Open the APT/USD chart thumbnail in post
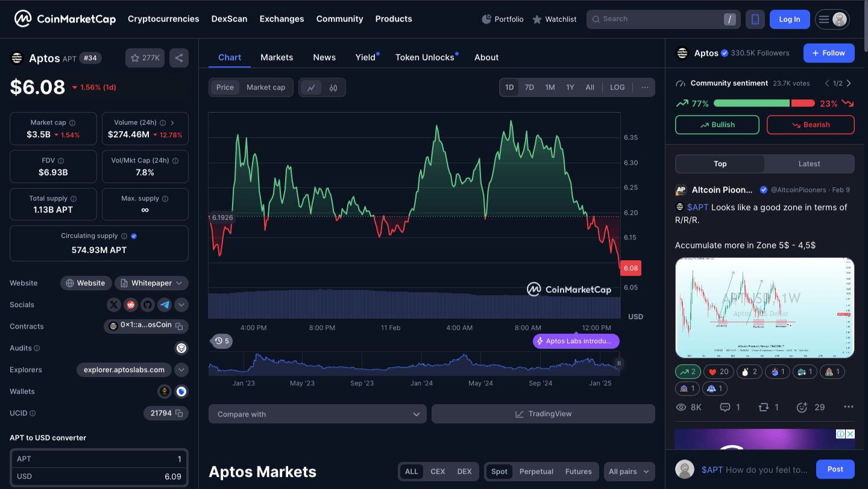Viewport: 868px width, 489px height. 765,308
